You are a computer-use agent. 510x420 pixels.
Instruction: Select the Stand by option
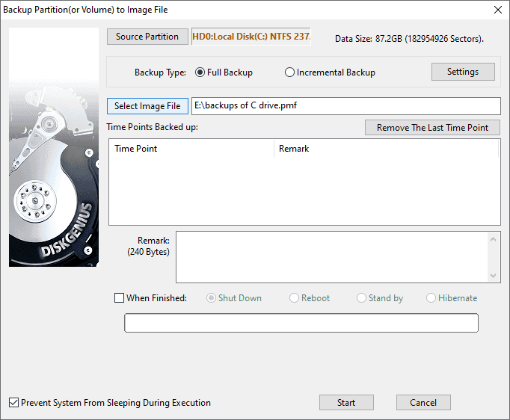363,298
